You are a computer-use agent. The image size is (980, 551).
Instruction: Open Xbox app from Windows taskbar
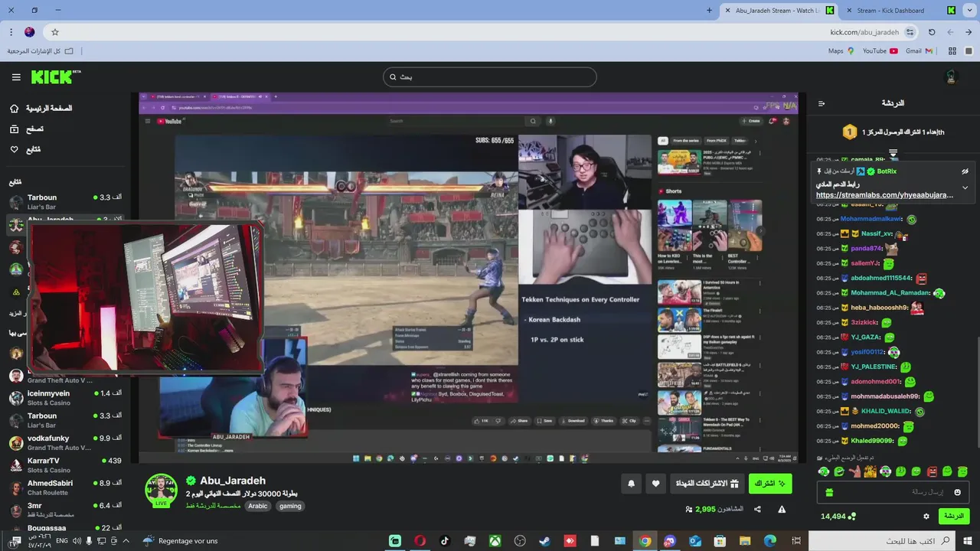coord(495,541)
